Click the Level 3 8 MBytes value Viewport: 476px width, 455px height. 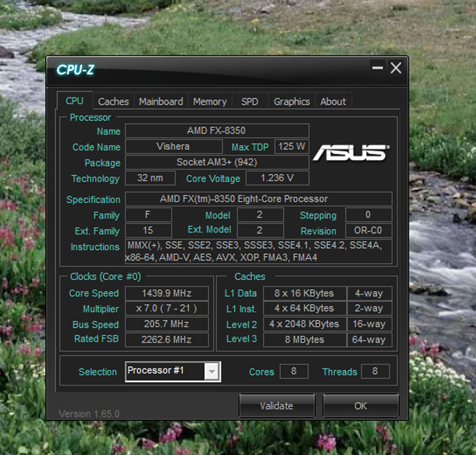pyautogui.click(x=304, y=340)
